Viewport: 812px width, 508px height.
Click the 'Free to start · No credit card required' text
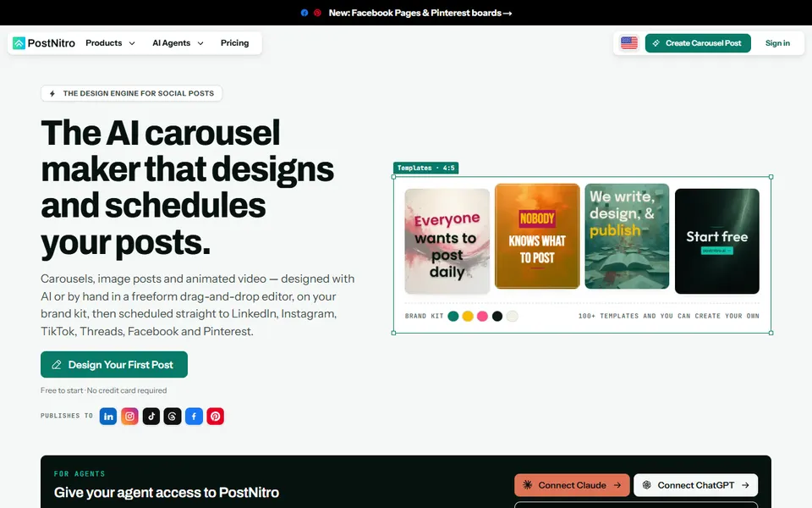pyautogui.click(x=103, y=390)
